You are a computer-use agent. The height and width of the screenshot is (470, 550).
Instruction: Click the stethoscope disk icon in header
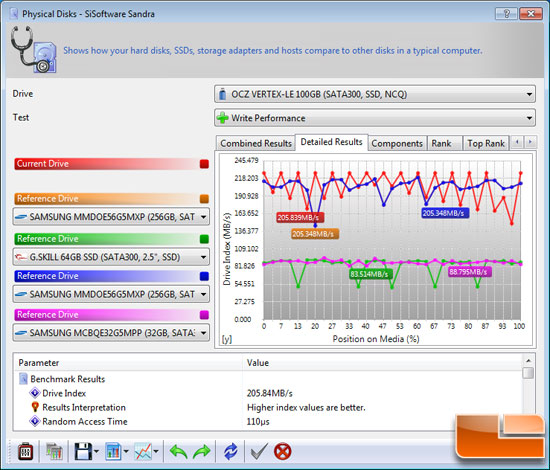[x=33, y=49]
